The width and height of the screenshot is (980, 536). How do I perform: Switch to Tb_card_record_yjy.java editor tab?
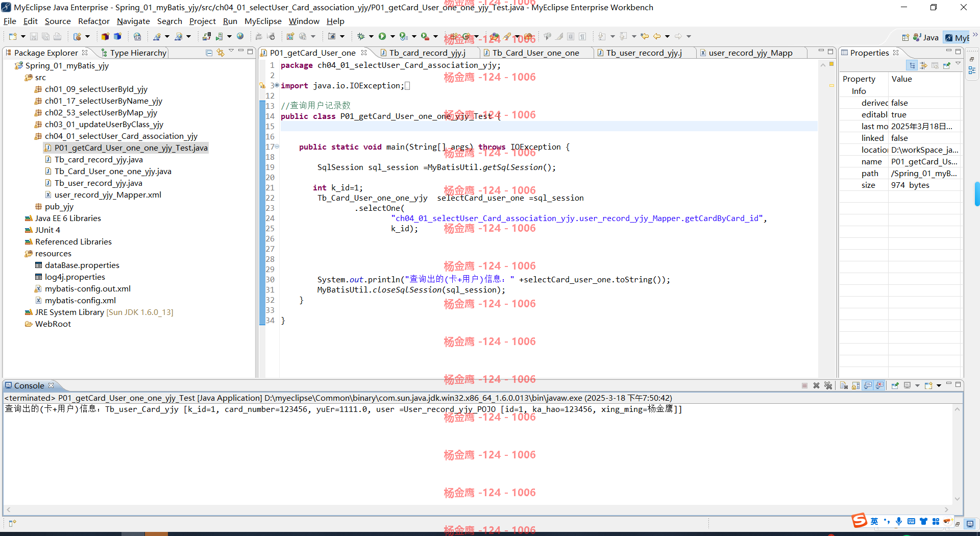pyautogui.click(x=427, y=53)
